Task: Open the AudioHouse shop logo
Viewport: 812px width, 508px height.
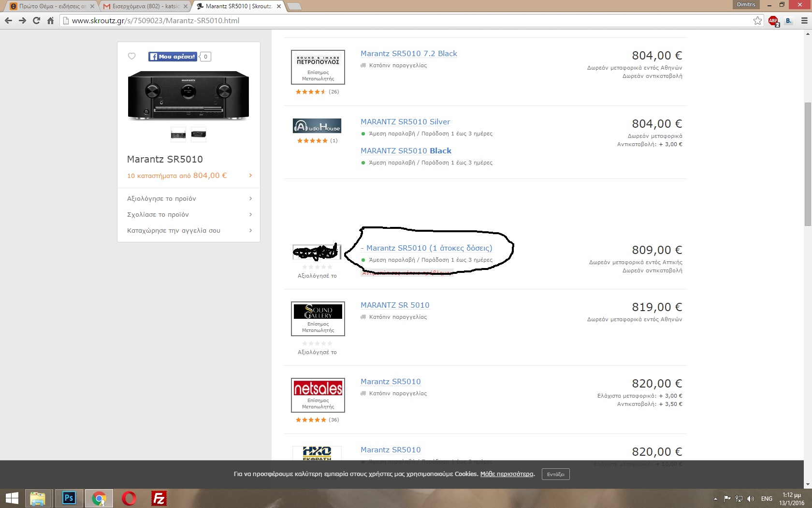Action: (x=317, y=126)
